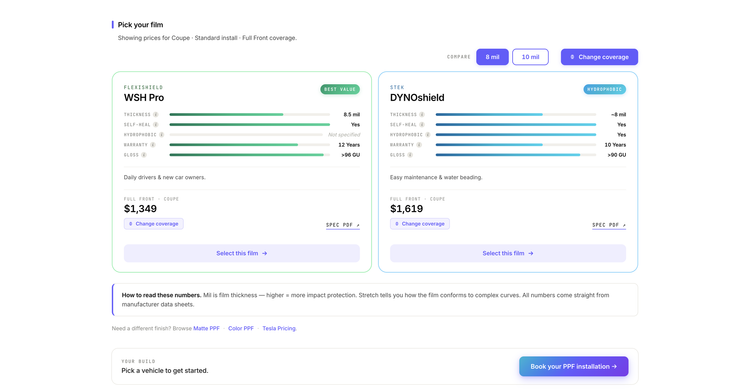Click the '8.5 mil' thickness value
Viewport: 750px width, 390px height.
point(352,114)
